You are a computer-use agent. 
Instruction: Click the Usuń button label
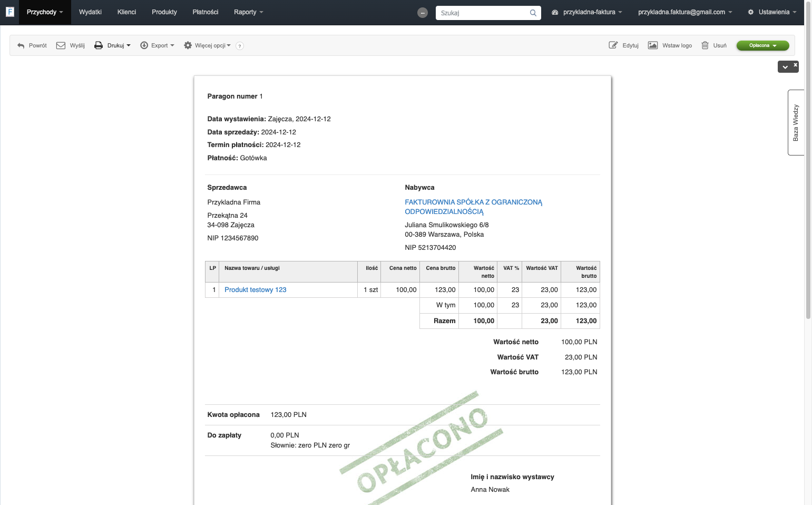point(720,45)
